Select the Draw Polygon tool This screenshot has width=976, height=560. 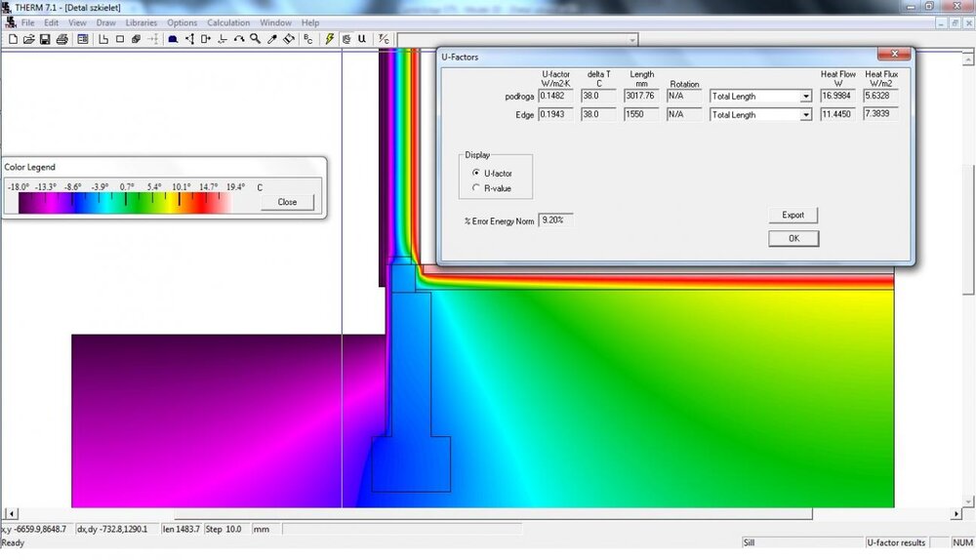103,39
